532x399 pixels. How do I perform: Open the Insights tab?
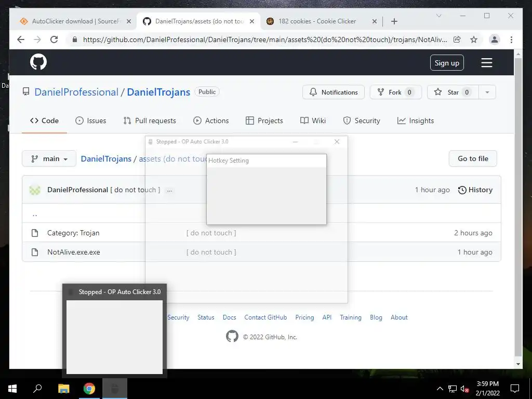(x=416, y=121)
